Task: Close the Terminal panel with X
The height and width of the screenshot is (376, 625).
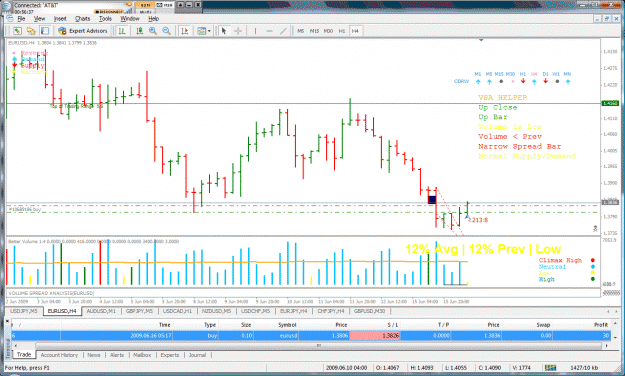Action: (7, 320)
